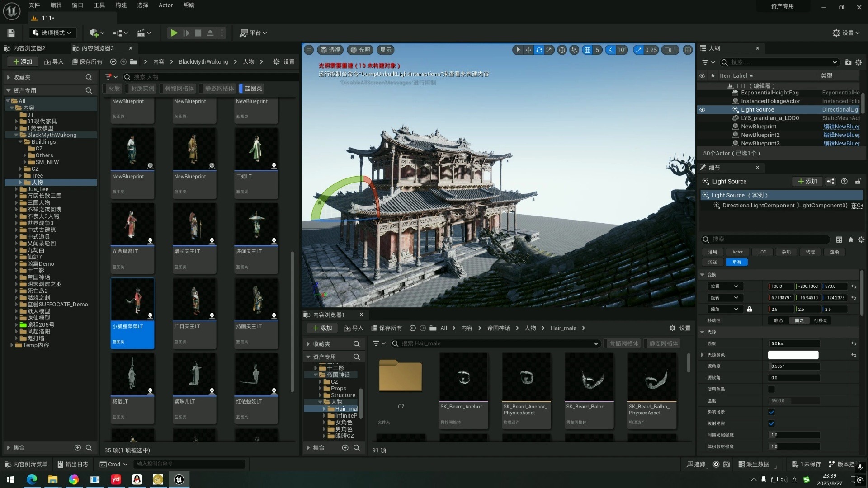Open the quick add actor menu

97,33
